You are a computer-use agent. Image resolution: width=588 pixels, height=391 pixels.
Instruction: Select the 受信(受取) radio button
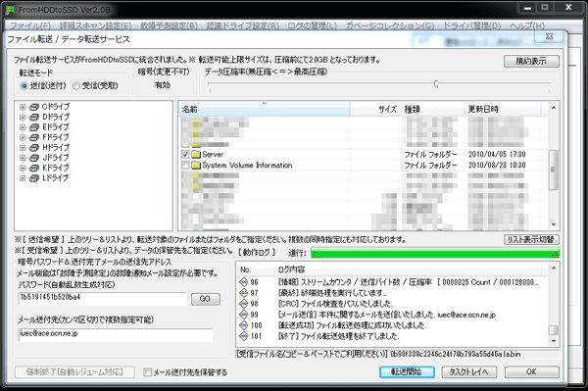tap(76, 86)
